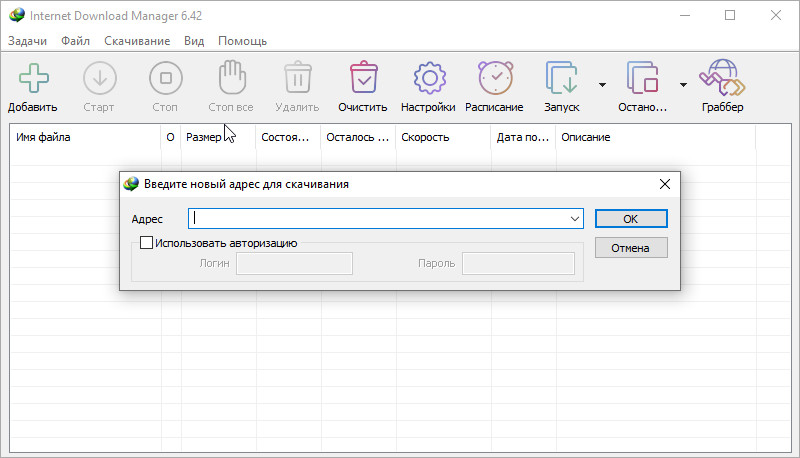Open dropdown arrow next to Остановить
This screenshot has width=800, height=458.
pyautogui.click(x=683, y=85)
